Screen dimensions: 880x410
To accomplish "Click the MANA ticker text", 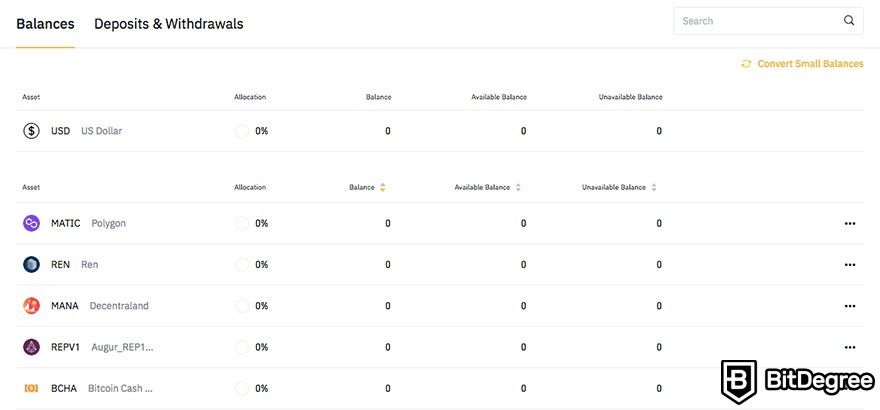I will click(x=65, y=306).
